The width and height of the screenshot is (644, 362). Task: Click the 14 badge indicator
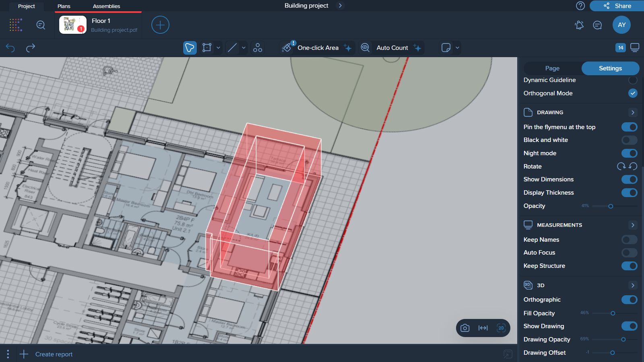[621, 47]
